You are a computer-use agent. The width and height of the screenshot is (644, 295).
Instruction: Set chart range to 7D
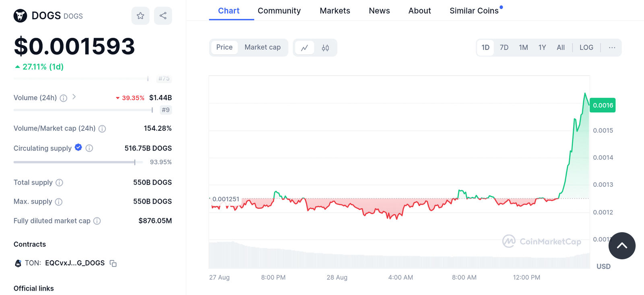(504, 47)
